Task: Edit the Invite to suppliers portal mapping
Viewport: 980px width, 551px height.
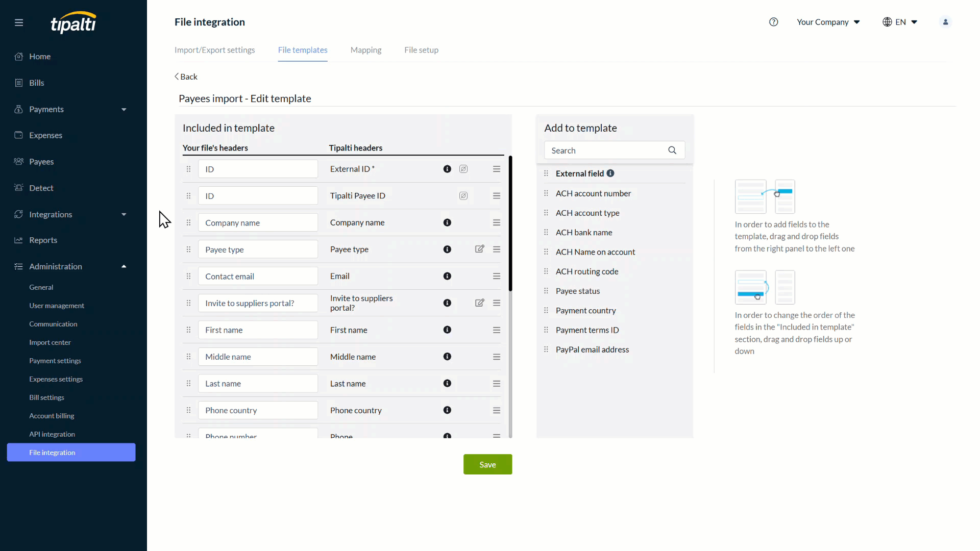Action: (480, 303)
